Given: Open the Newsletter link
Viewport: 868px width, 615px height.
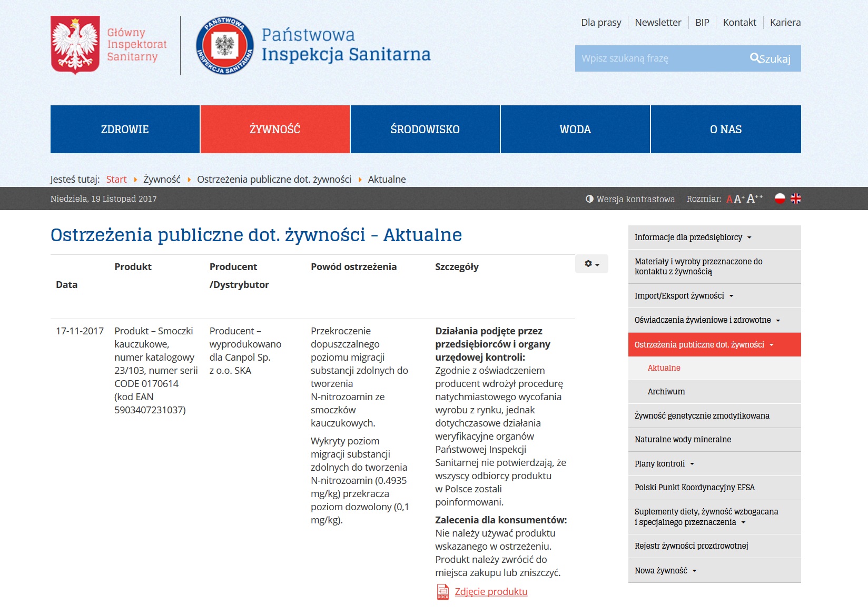Looking at the screenshot, I should click(658, 23).
